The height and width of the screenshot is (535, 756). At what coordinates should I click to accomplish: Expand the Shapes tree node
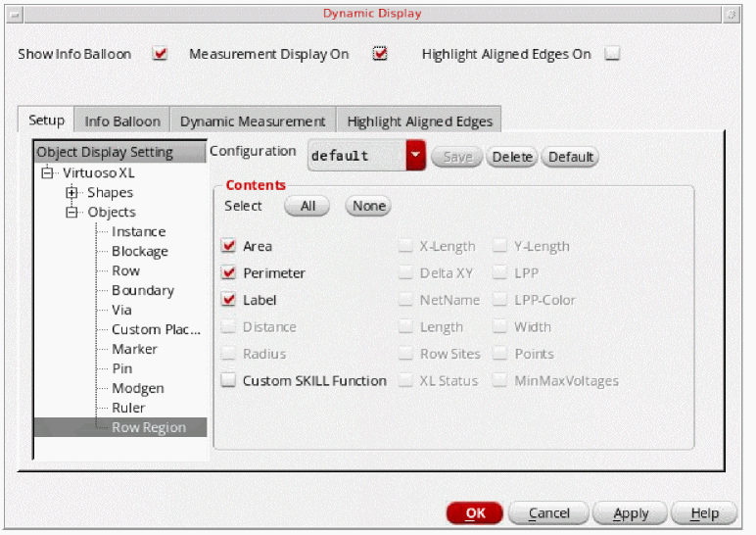71,192
